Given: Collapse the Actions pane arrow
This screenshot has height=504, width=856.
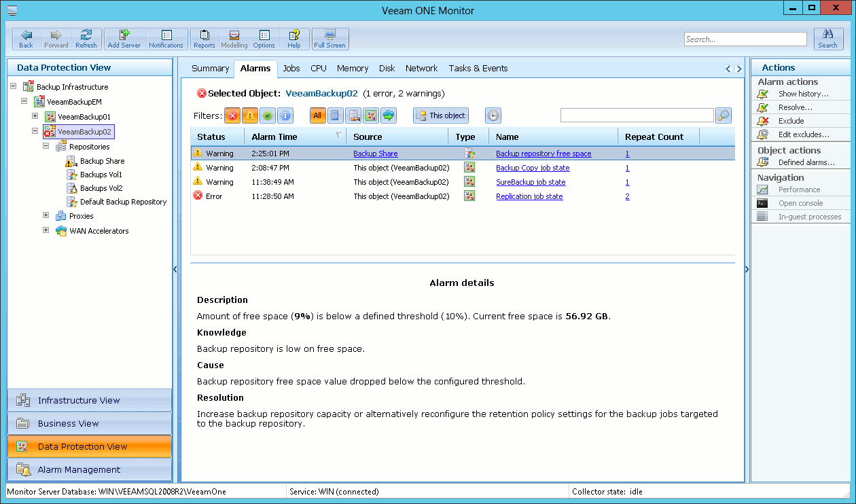Looking at the screenshot, I should [747, 270].
